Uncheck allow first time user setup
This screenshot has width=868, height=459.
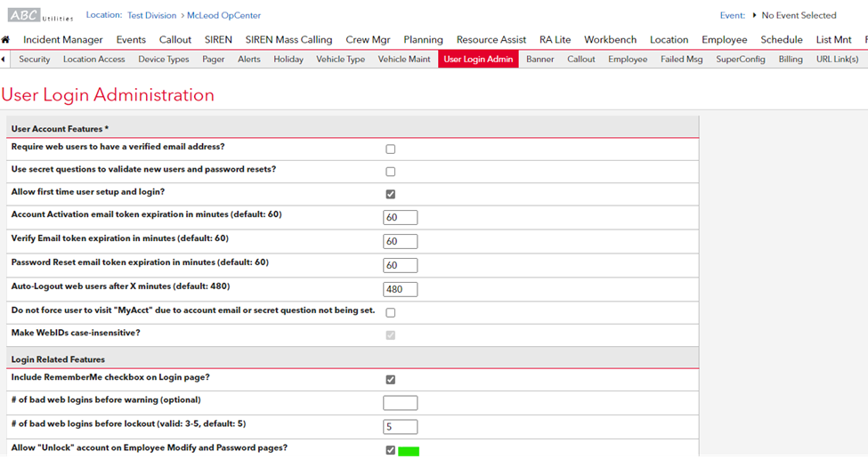[x=390, y=194]
